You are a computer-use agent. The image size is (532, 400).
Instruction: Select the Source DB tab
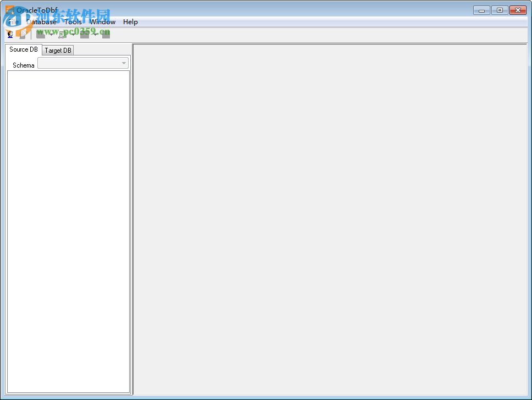[x=23, y=49]
